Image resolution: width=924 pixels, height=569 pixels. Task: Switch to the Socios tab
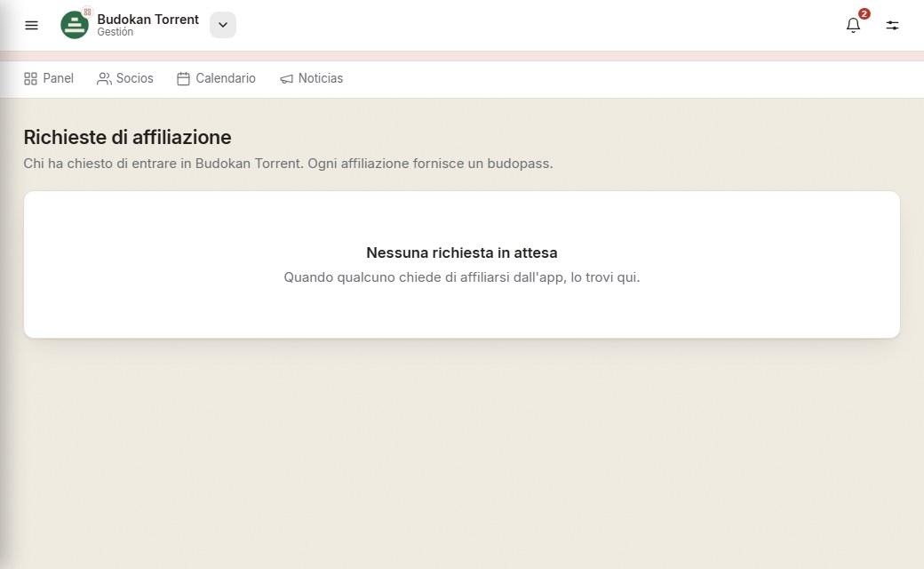click(x=125, y=78)
